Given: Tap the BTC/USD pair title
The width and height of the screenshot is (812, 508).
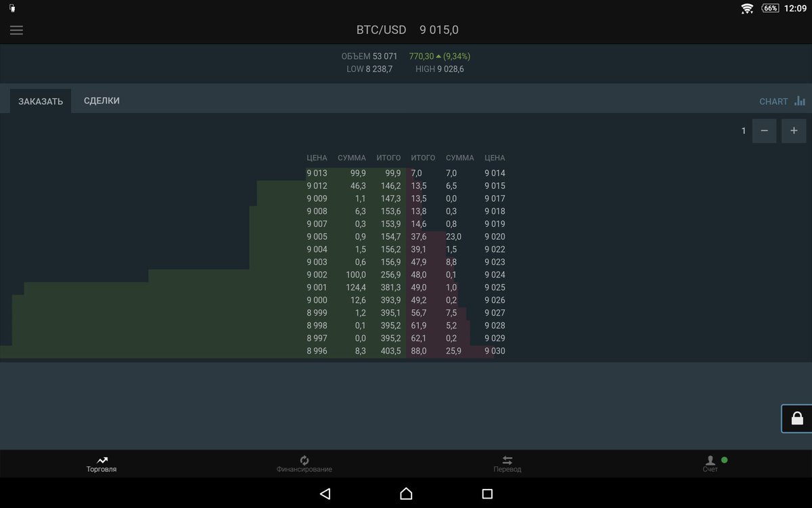Looking at the screenshot, I should (x=382, y=30).
